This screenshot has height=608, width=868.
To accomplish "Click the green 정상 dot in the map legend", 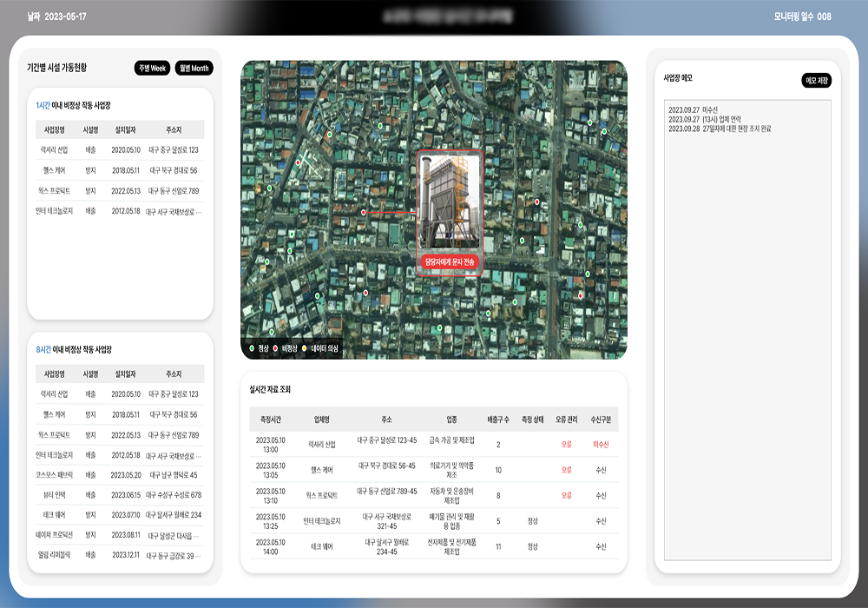I will click(252, 348).
